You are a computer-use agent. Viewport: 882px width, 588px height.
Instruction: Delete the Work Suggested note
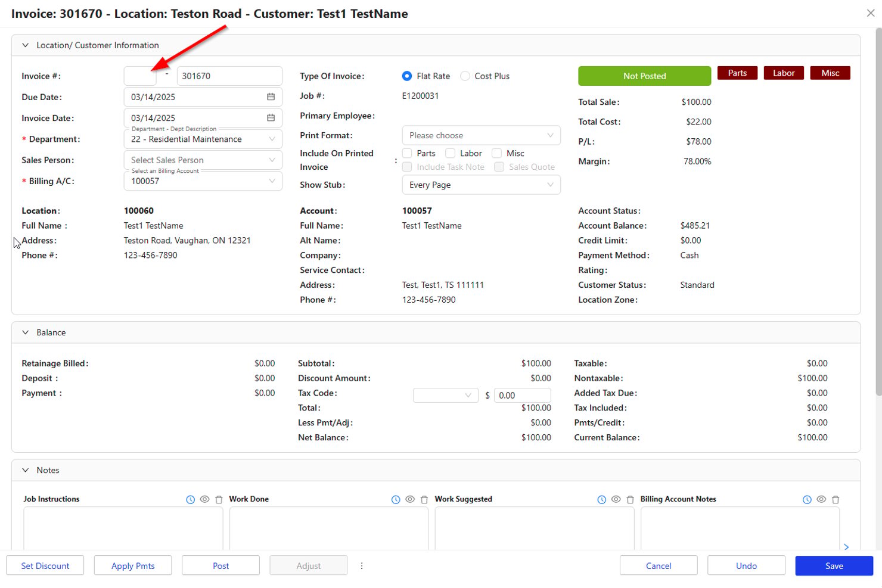[630, 500]
